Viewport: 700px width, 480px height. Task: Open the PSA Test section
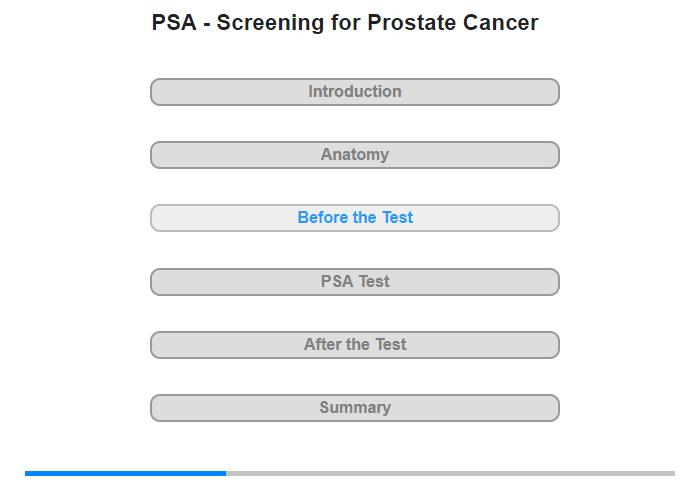[355, 282]
